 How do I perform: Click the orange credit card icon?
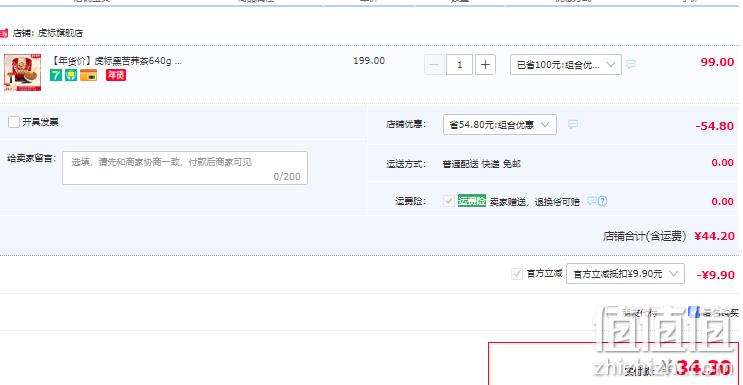89,75
